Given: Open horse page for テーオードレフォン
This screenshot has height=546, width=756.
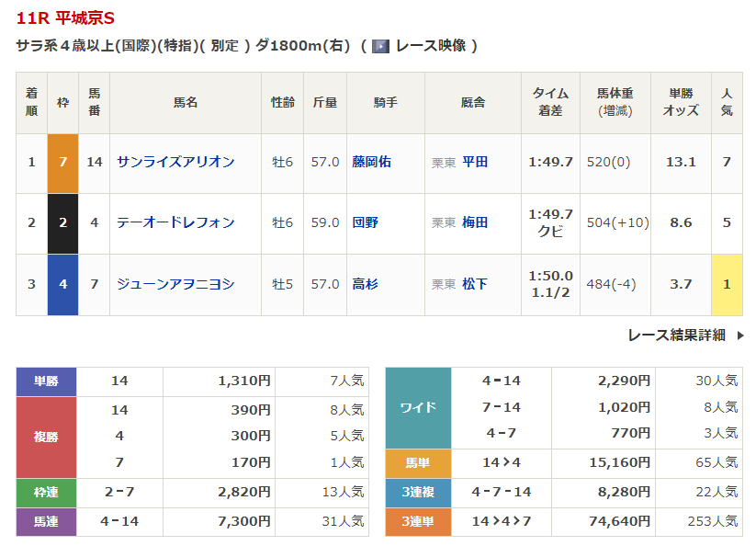Looking at the screenshot, I should coord(175,222).
